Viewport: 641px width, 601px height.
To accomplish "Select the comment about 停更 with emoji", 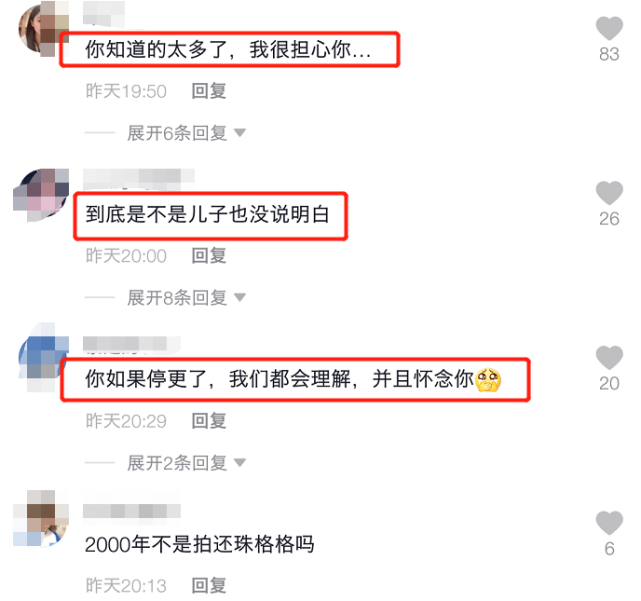I will pos(293,379).
